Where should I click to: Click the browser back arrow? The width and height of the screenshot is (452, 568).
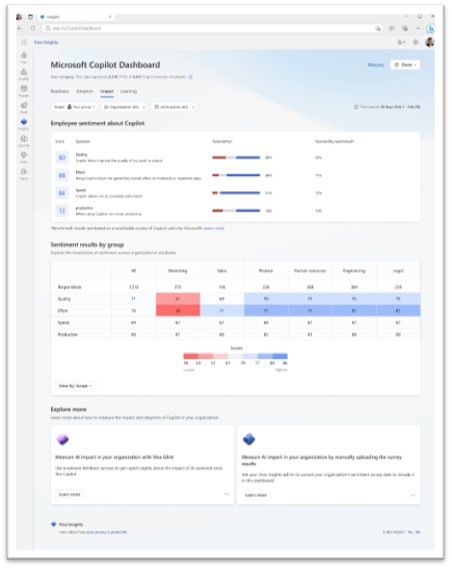tap(20, 28)
